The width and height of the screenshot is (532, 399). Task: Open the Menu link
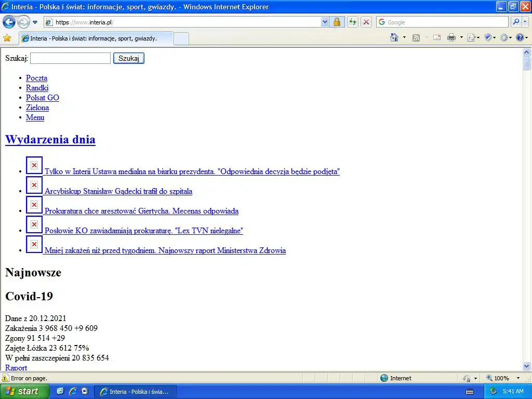(35, 117)
